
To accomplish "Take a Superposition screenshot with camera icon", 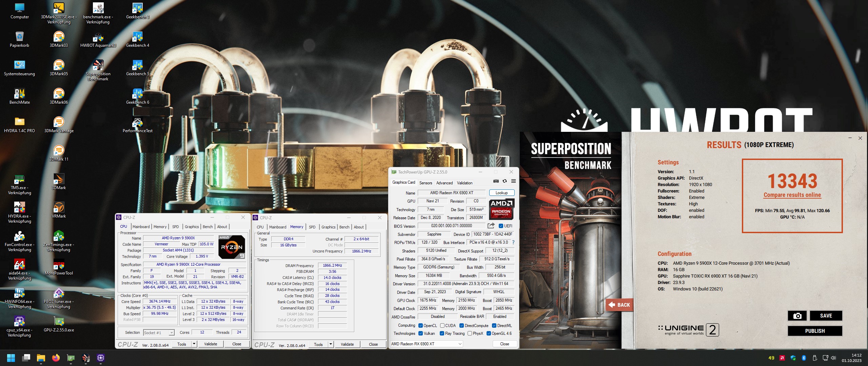I will pyautogui.click(x=797, y=316).
